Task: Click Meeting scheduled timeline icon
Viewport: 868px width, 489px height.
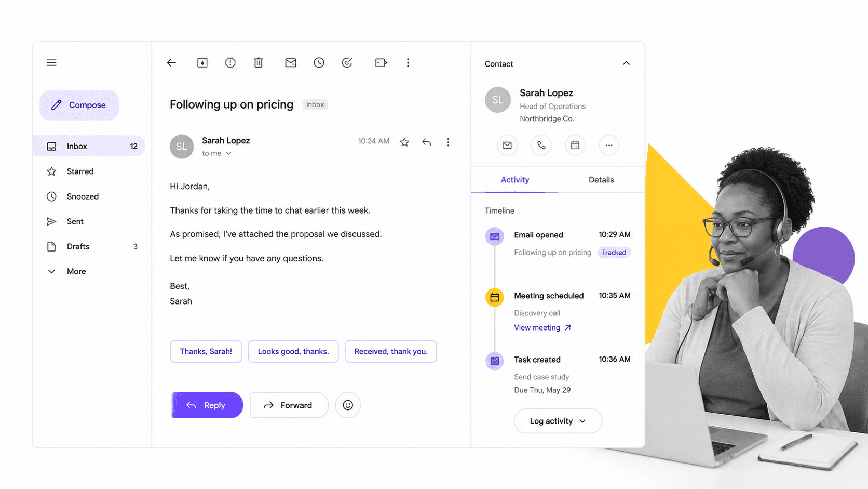Action: tap(495, 298)
